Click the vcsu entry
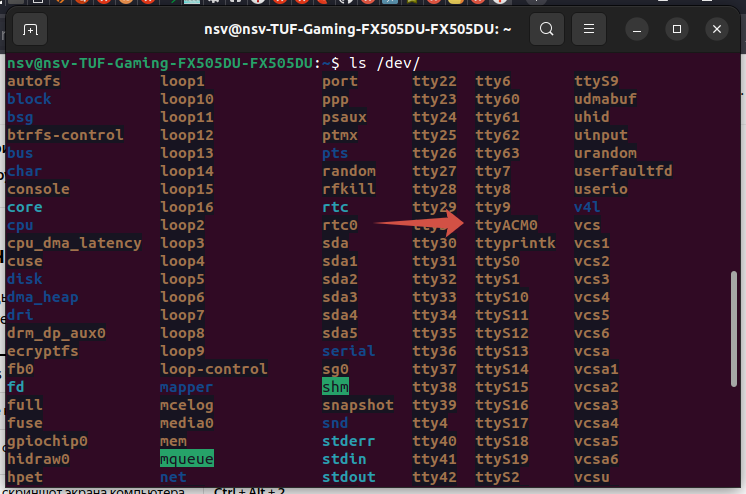Image resolution: width=746 pixels, height=494 pixels. tap(592, 477)
